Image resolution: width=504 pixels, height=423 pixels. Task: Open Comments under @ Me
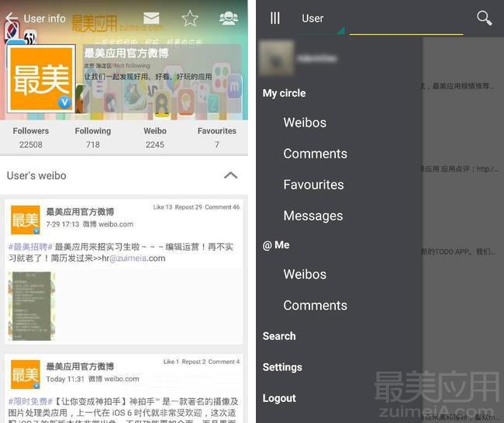[x=315, y=305]
